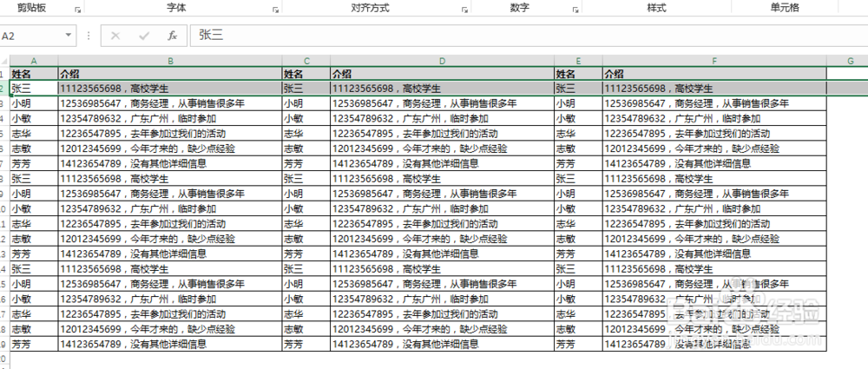
Task: Select cell G2 in the highlighted row
Action: point(847,88)
